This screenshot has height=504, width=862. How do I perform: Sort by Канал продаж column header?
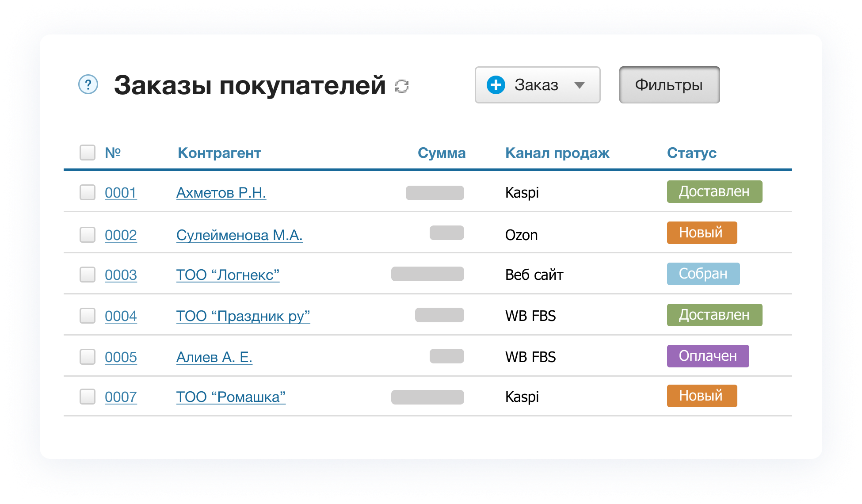(x=557, y=153)
